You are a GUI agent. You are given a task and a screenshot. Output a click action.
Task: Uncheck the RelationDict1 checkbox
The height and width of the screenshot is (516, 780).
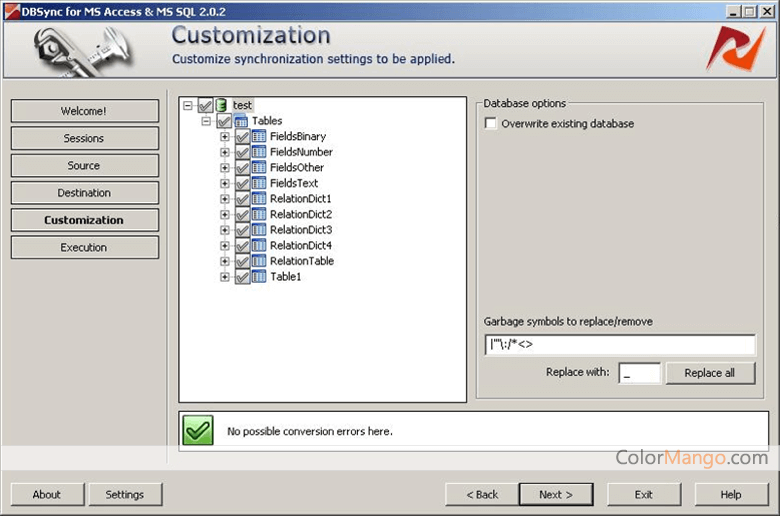coord(242,199)
